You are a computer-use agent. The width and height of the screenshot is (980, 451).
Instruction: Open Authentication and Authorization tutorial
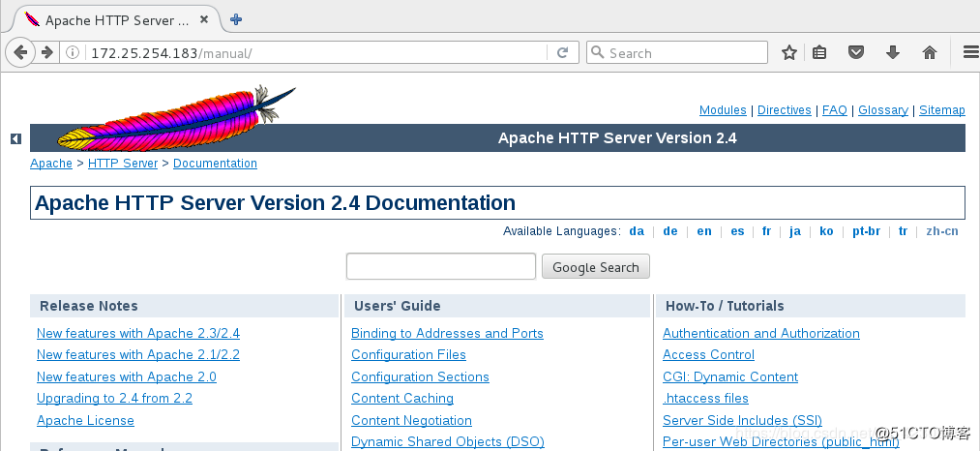761,333
